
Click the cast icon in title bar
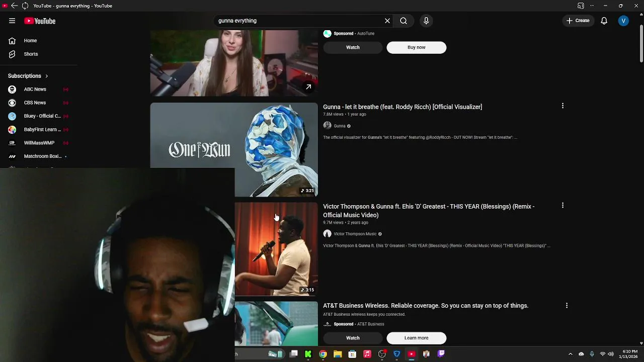(x=581, y=6)
